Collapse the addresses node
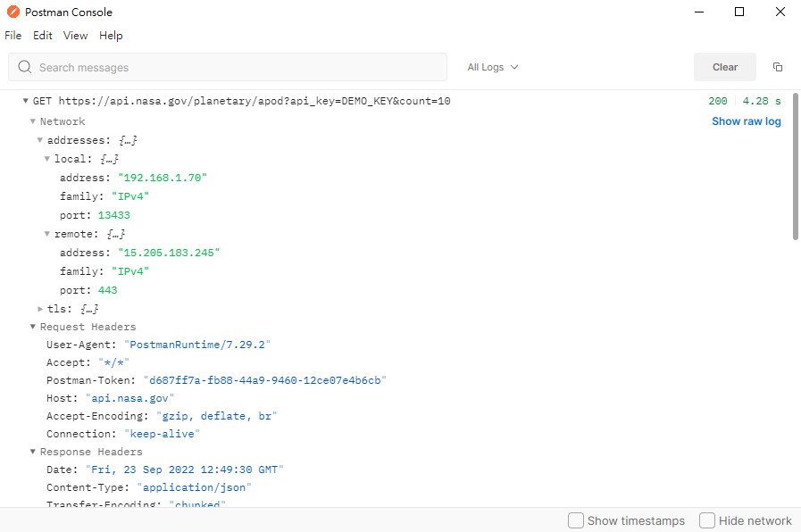 coord(40,140)
